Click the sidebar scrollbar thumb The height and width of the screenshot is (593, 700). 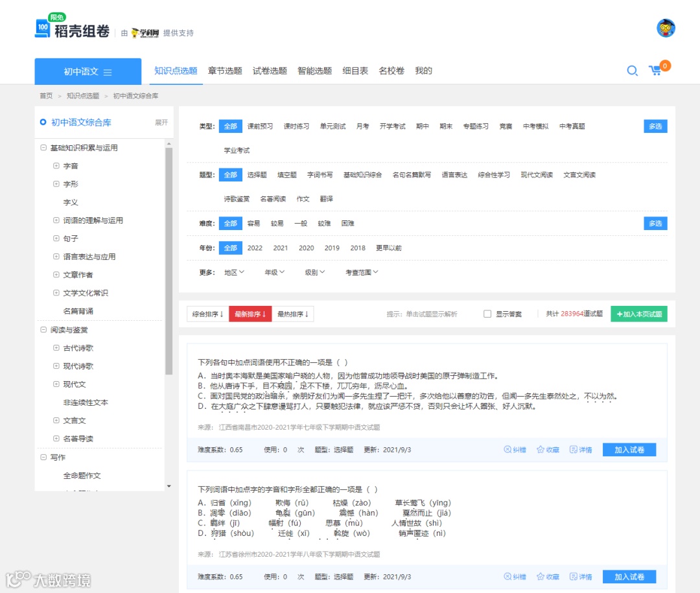point(169,261)
